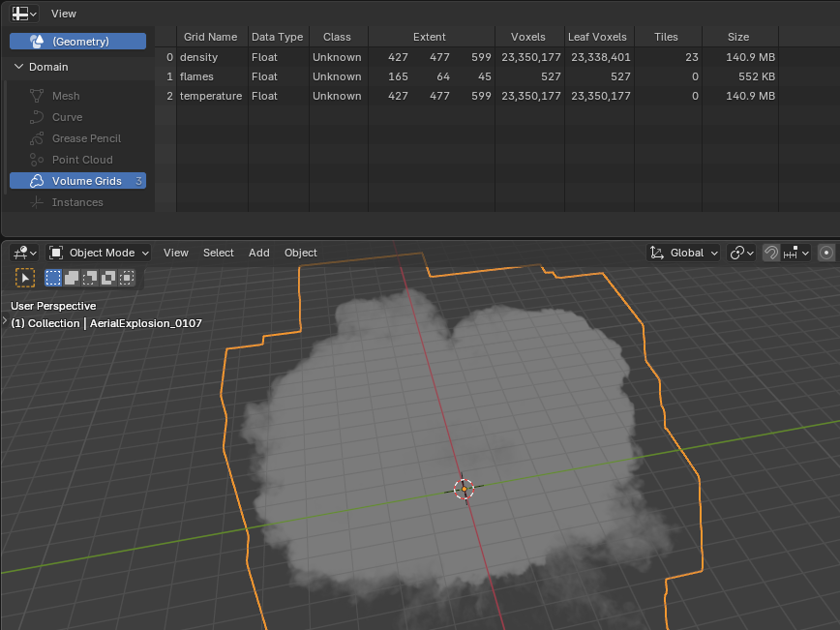
Task: Click the Instances domain icon
Action: [37, 202]
